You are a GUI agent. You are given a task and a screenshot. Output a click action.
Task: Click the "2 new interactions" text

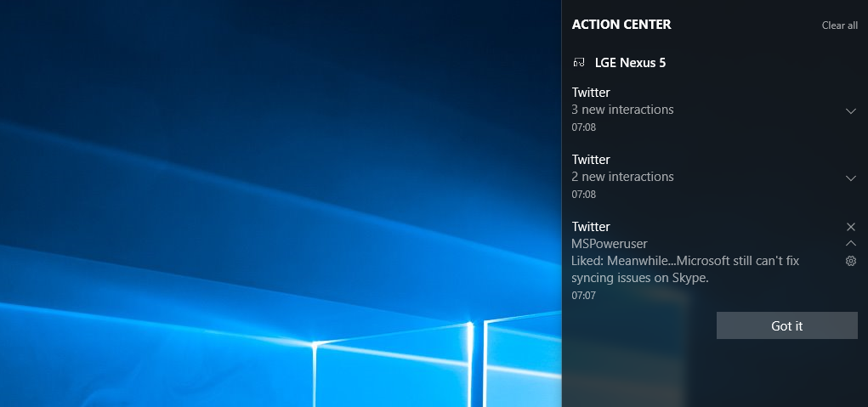(x=622, y=177)
